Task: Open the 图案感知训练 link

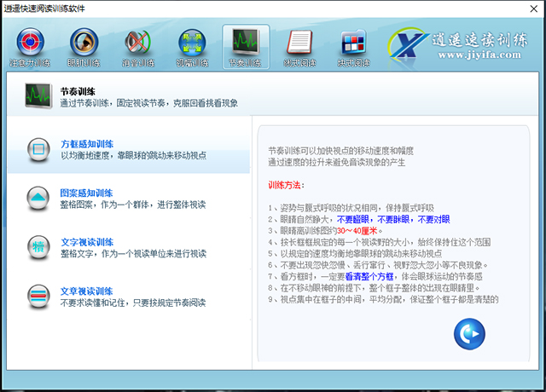Action: [x=87, y=193]
